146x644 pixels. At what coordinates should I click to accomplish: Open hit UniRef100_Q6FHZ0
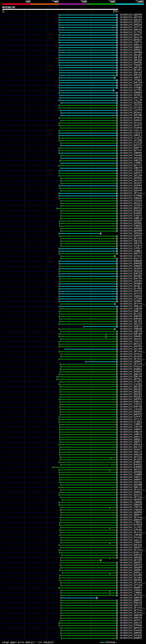[131, 628]
